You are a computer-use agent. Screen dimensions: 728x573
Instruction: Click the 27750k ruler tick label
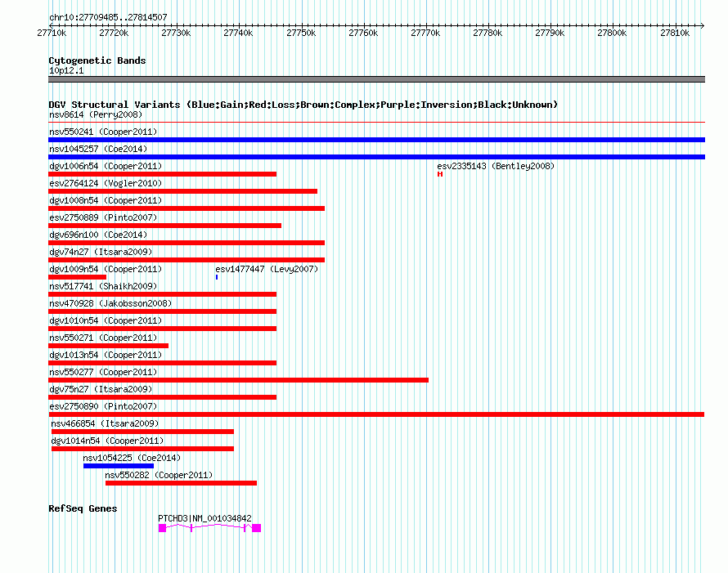(x=301, y=33)
